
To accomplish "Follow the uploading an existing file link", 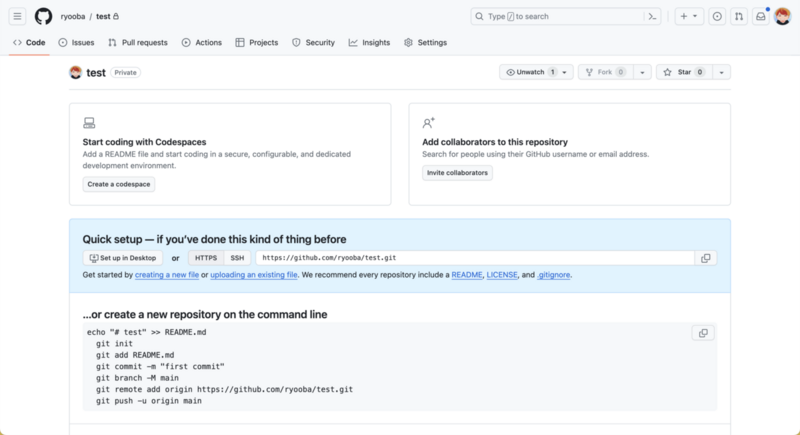I will click(254, 275).
